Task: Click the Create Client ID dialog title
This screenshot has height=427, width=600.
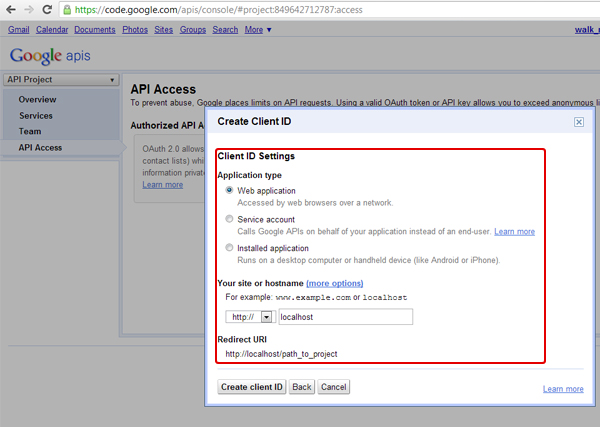Action: tap(254, 121)
